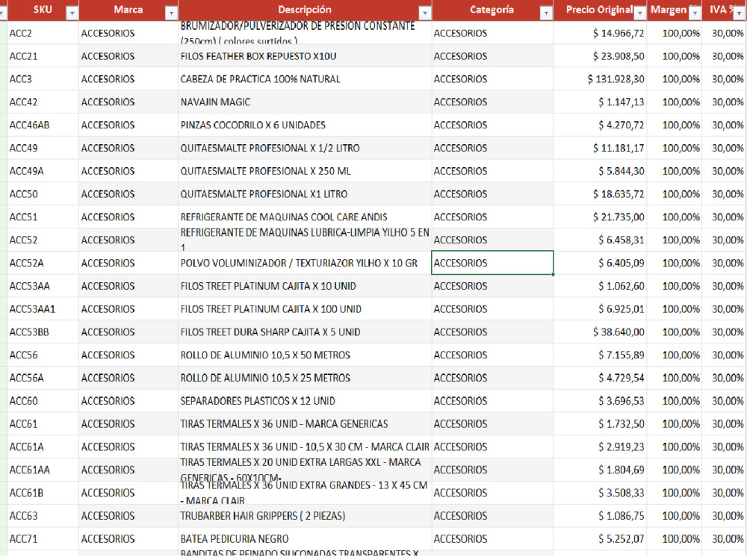747x560 pixels.
Task: Select price cell $ 1.086,75
Action: [599, 516]
